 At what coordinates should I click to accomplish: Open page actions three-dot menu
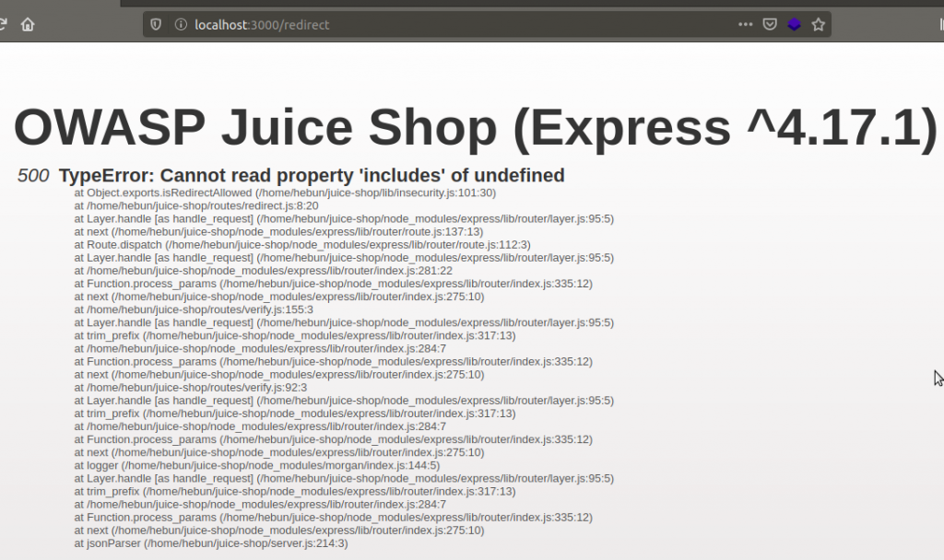click(x=745, y=25)
